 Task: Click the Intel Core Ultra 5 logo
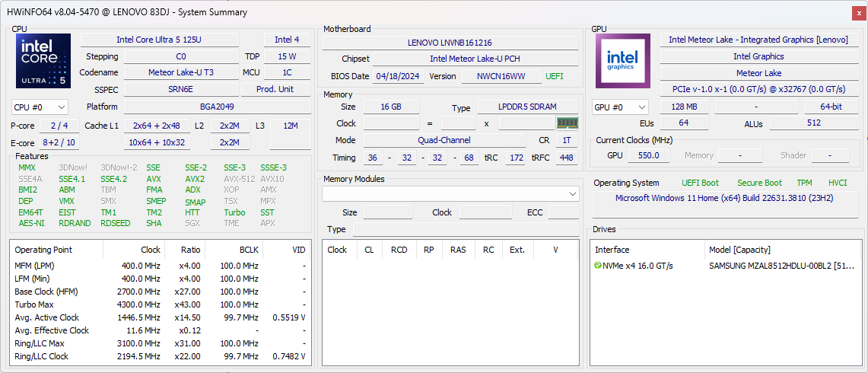pyautogui.click(x=43, y=61)
